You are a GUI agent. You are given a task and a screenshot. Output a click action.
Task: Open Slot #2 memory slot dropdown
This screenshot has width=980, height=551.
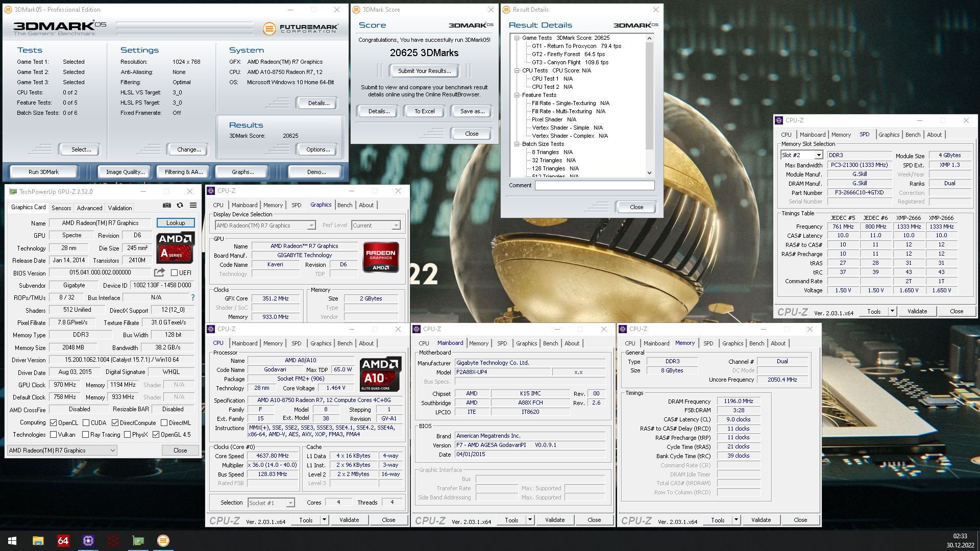coord(802,155)
